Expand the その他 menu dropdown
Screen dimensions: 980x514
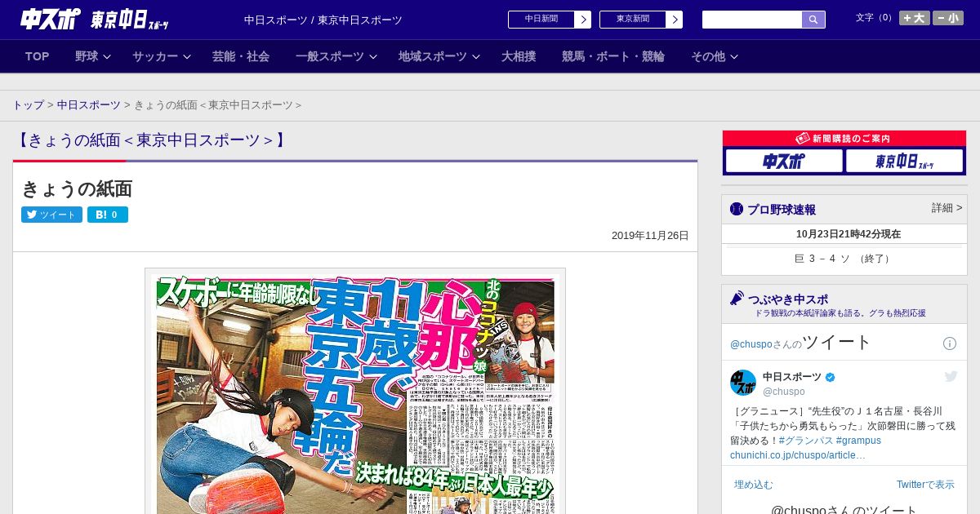pos(715,56)
